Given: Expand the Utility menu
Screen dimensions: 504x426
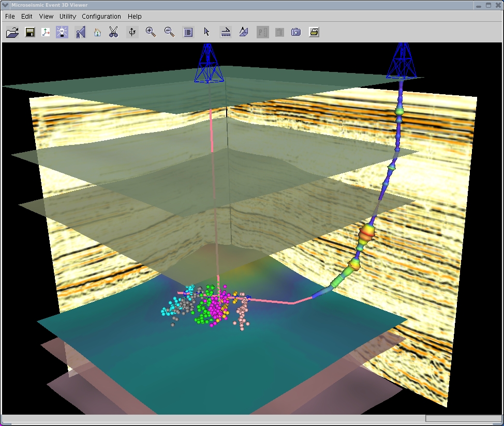Looking at the screenshot, I should click(68, 17).
